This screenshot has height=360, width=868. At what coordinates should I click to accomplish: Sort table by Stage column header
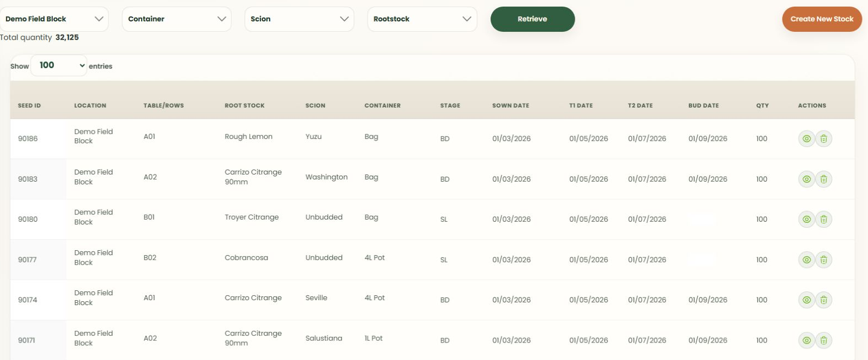coord(450,105)
